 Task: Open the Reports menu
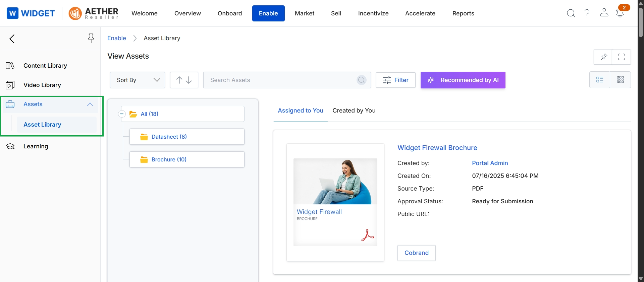pos(463,13)
